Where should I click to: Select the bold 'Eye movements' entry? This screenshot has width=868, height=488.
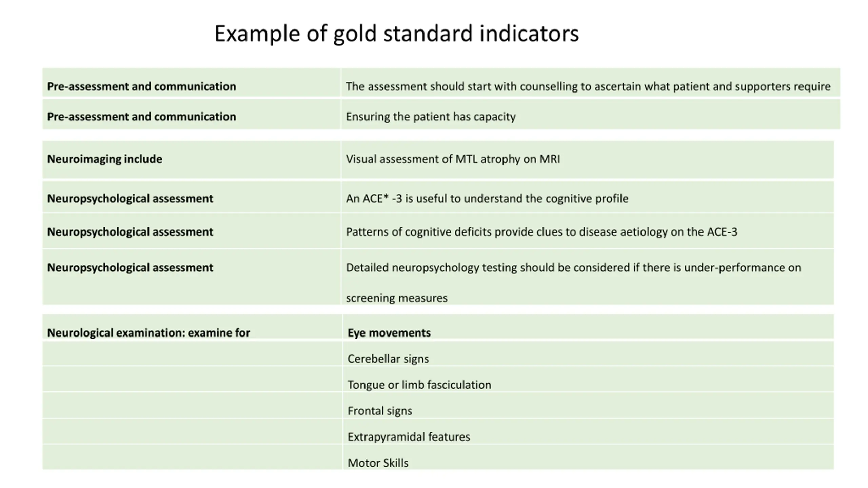(389, 333)
